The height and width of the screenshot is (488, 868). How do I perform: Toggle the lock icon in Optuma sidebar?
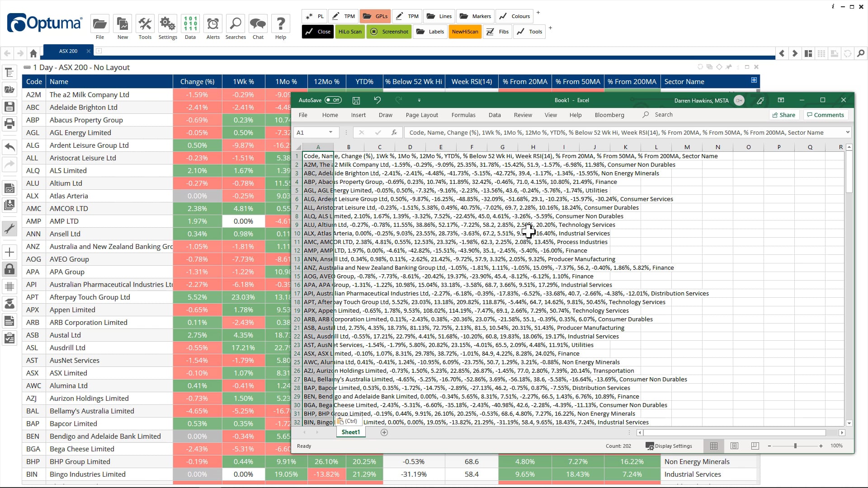[x=9, y=269]
